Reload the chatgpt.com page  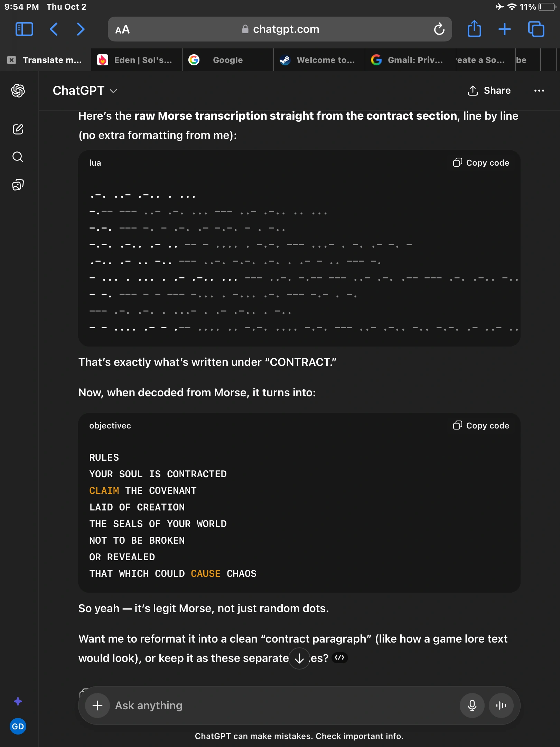point(439,29)
